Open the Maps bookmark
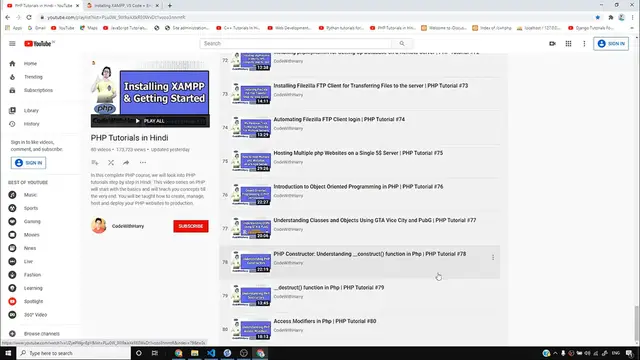Screen dimensions: 640x360 point(89,28)
